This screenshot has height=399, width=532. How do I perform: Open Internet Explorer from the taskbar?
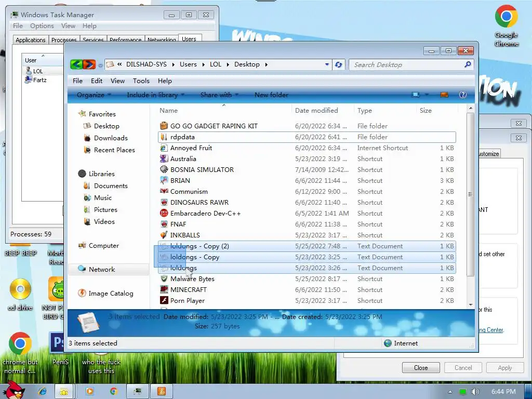tap(43, 391)
